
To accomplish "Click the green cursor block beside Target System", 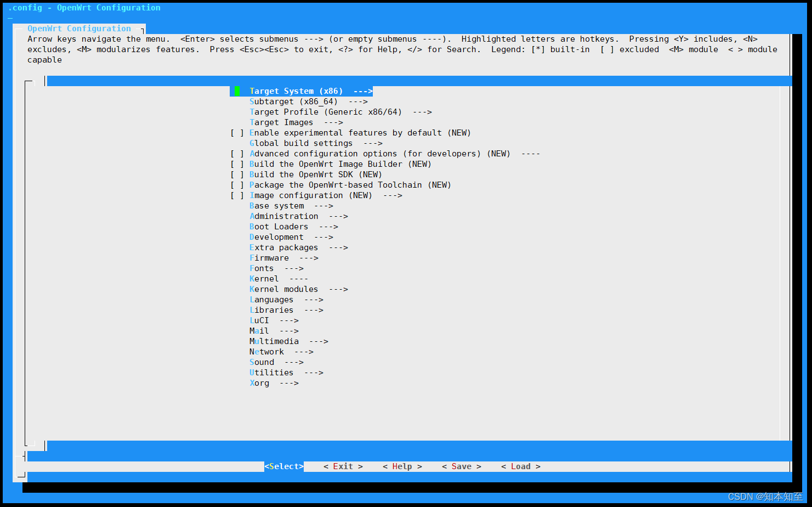I will point(237,91).
